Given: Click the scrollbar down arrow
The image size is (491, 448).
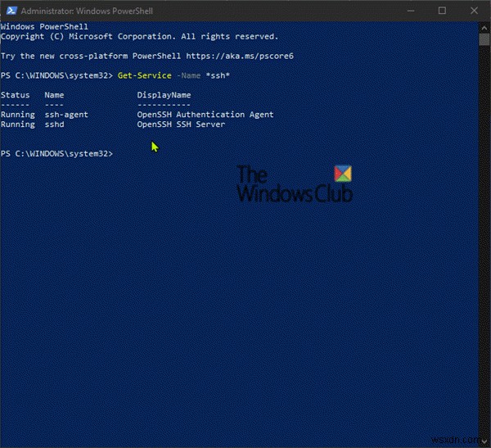Looking at the screenshot, I should [484, 441].
